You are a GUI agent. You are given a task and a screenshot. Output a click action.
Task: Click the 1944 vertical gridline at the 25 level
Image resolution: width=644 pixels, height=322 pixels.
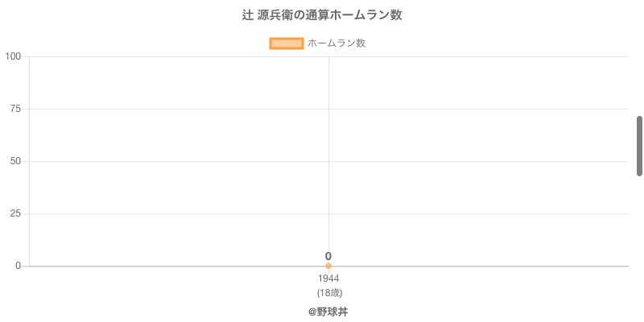328,213
